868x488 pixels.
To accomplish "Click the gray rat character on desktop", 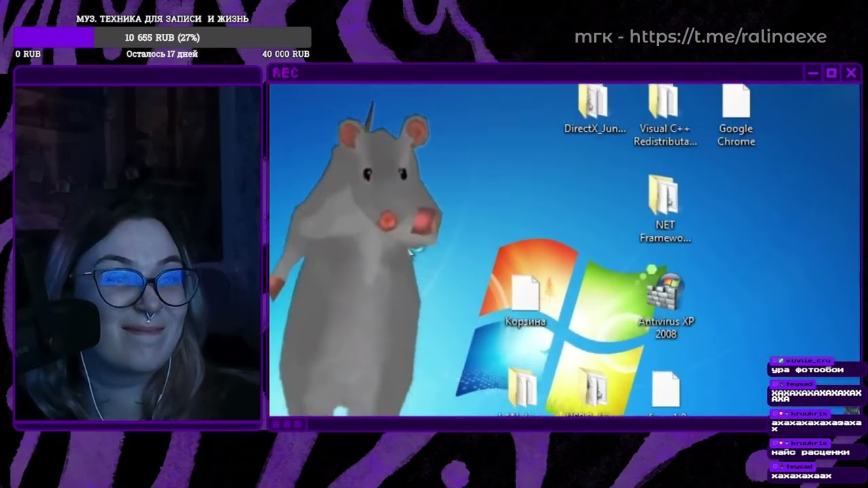I will pyautogui.click(x=356, y=261).
